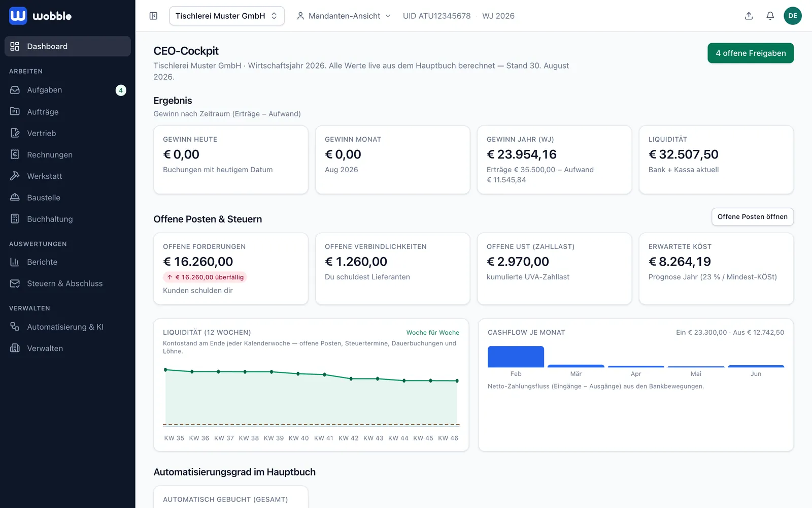Screen dimensions: 812x508
Task: Click the KW 40 axis label
Action: pyautogui.click(x=298, y=438)
